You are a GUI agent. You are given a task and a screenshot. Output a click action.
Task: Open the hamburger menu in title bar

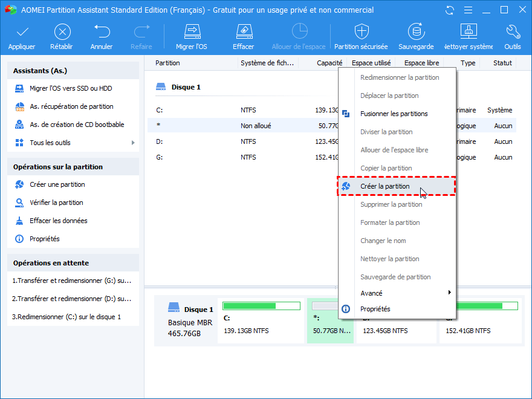468,10
